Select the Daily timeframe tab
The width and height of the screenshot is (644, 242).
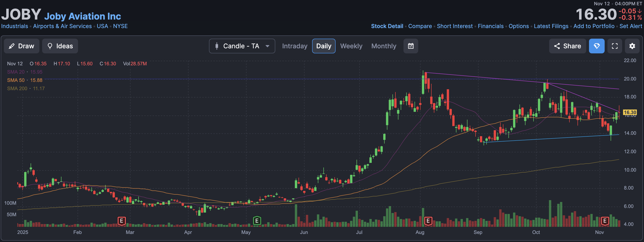[x=324, y=46]
